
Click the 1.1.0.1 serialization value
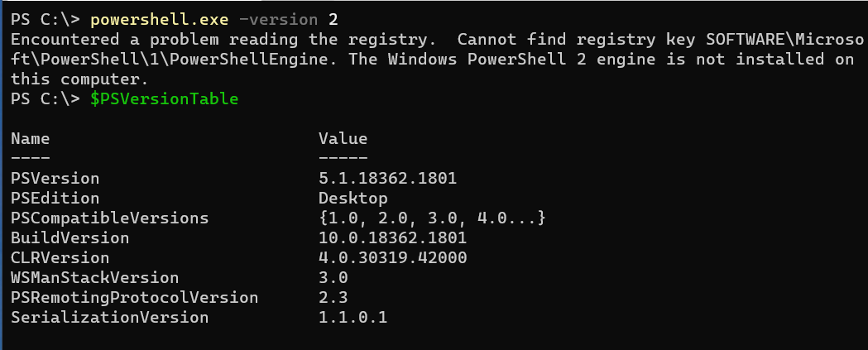(353, 318)
